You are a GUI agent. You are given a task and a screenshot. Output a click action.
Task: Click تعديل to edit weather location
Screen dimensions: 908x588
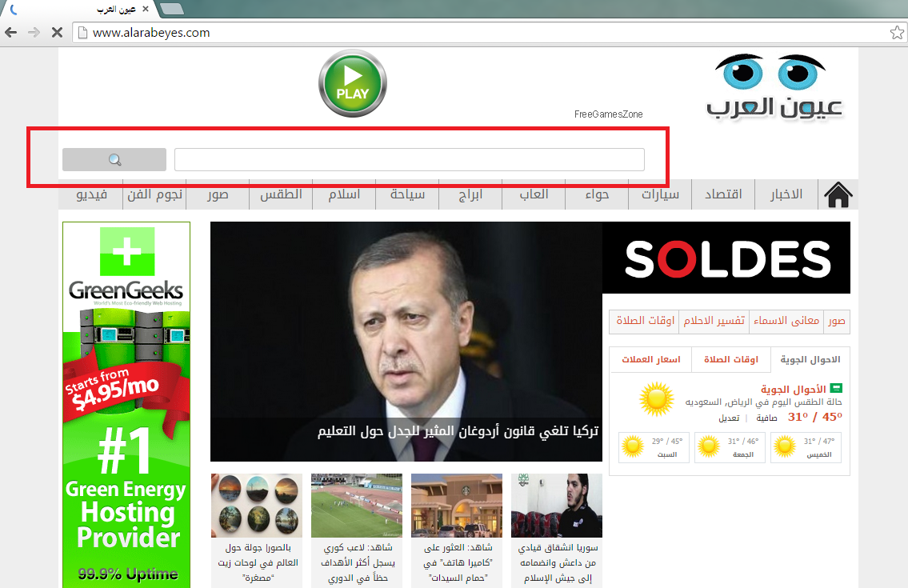point(728,418)
